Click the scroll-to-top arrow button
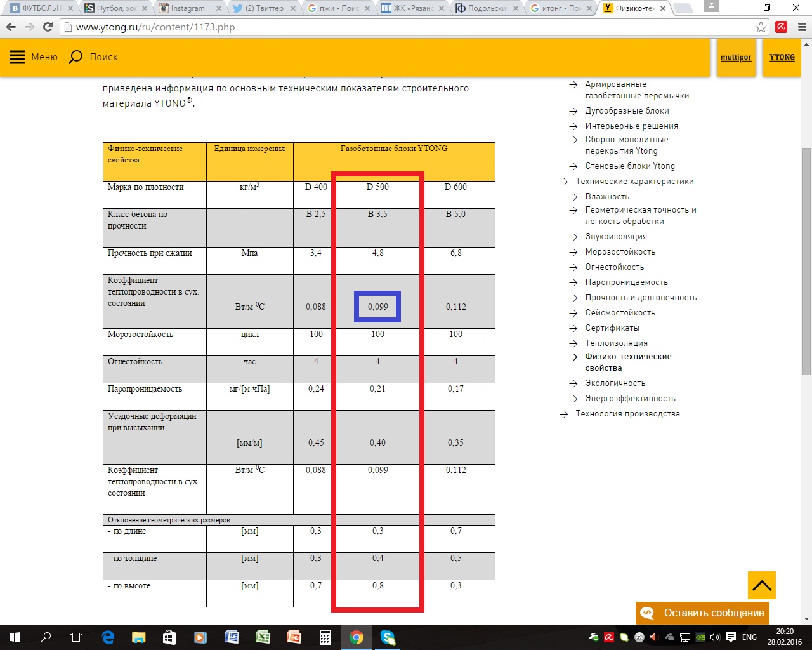Image resolution: width=812 pixels, height=650 pixels. tap(761, 585)
